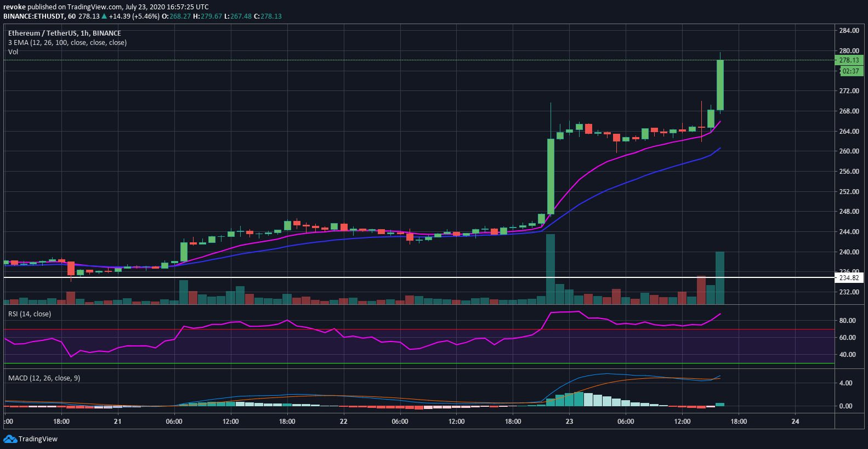Click the green up-arrow price change icon
Viewport: 868px width, 449px height.
pos(104,16)
